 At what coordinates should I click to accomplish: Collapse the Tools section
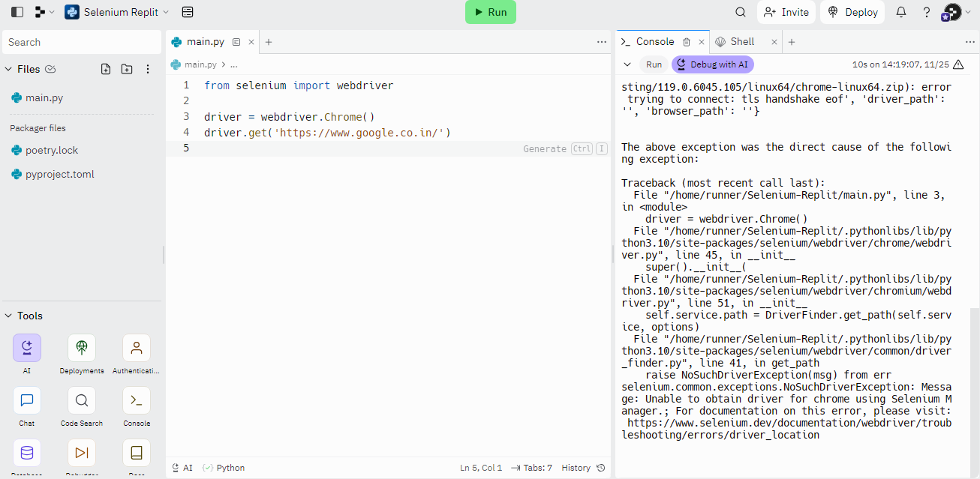[x=8, y=316]
